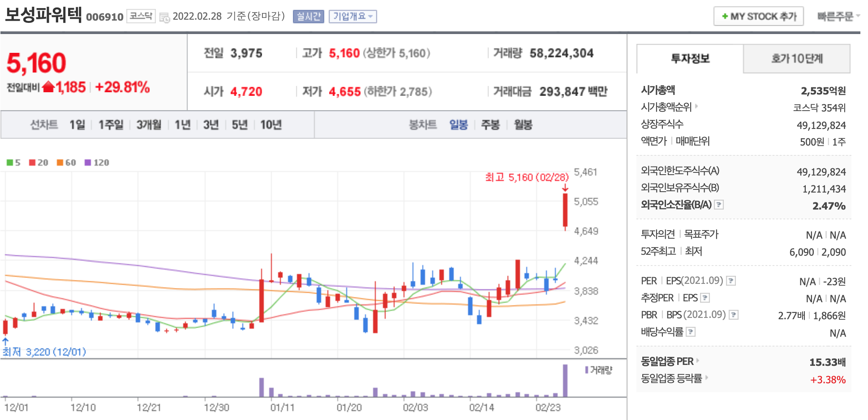This screenshot has width=868, height=420.
Task: Expand the 빠른주문 dropdown
Action: (x=838, y=17)
